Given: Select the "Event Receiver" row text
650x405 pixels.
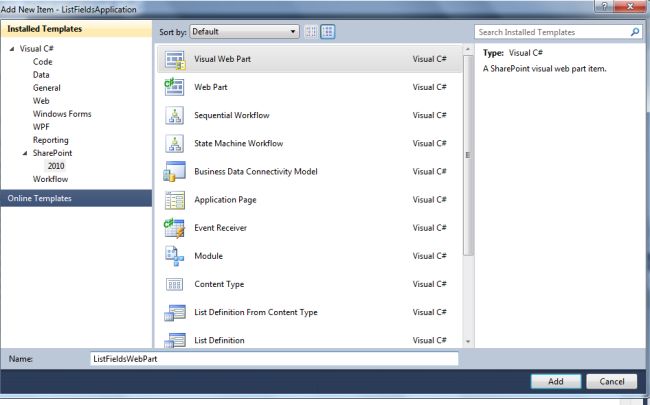Looking at the screenshot, I should [221, 228].
